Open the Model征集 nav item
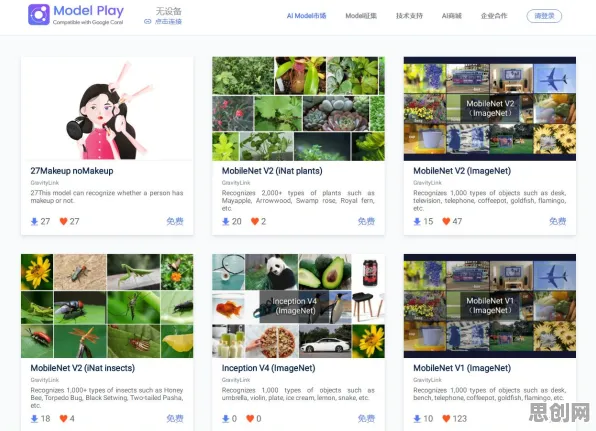Viewport: 596px width, 431px height. pos(361,16)
